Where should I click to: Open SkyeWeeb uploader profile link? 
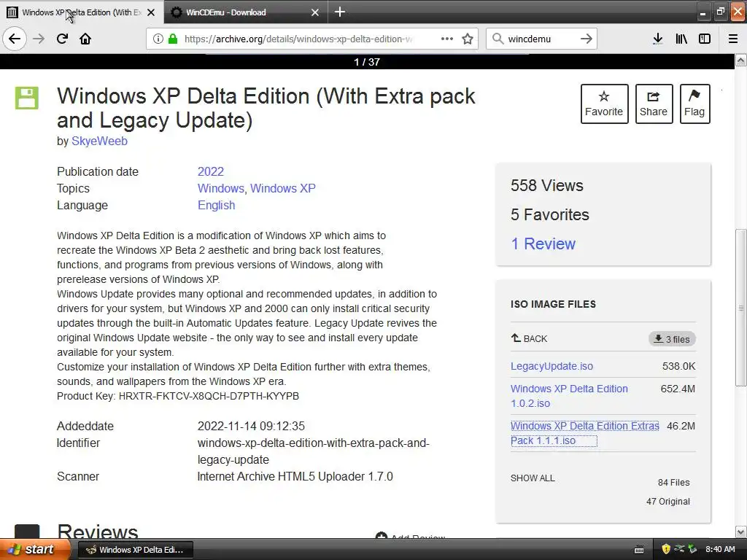click(99, 141)
